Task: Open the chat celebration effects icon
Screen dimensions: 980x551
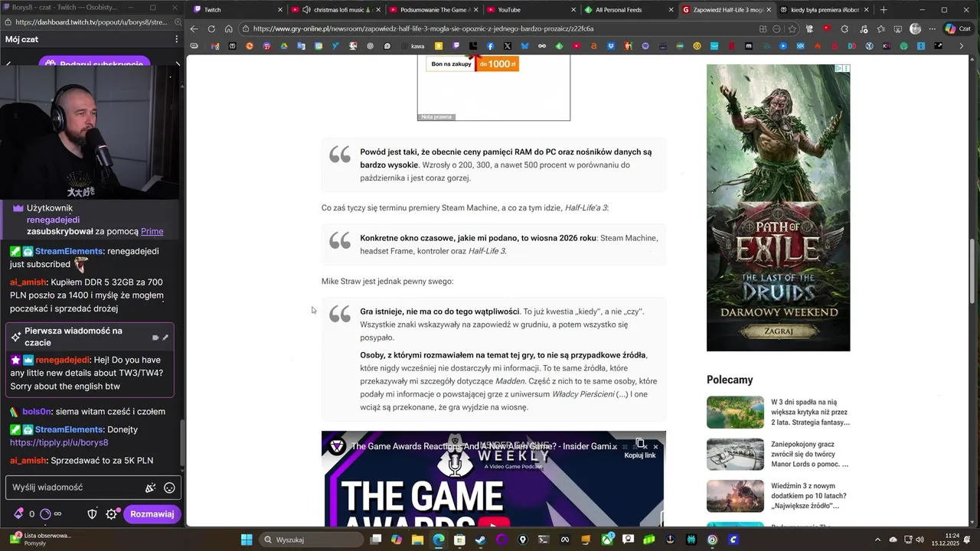Action: (151, 487)
